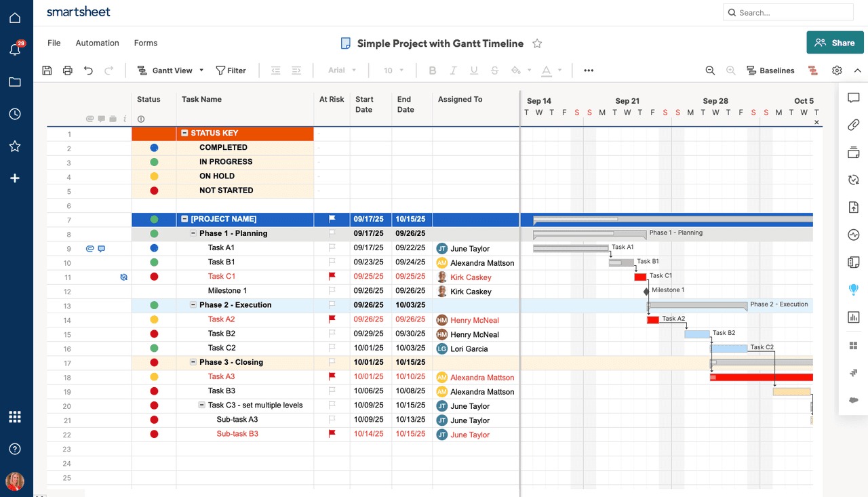Image resolution: width=868 pixels, height=497 pixels.
Task: Open the Automation menu
Action: [97, 42]
